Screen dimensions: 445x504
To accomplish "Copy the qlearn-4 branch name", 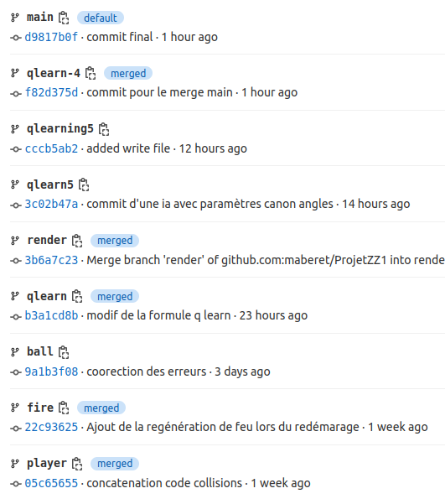I will [91, 73].
